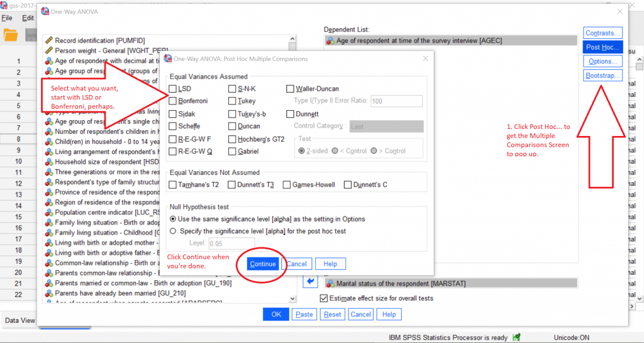Enable the S-N-K checkbox

232,89
